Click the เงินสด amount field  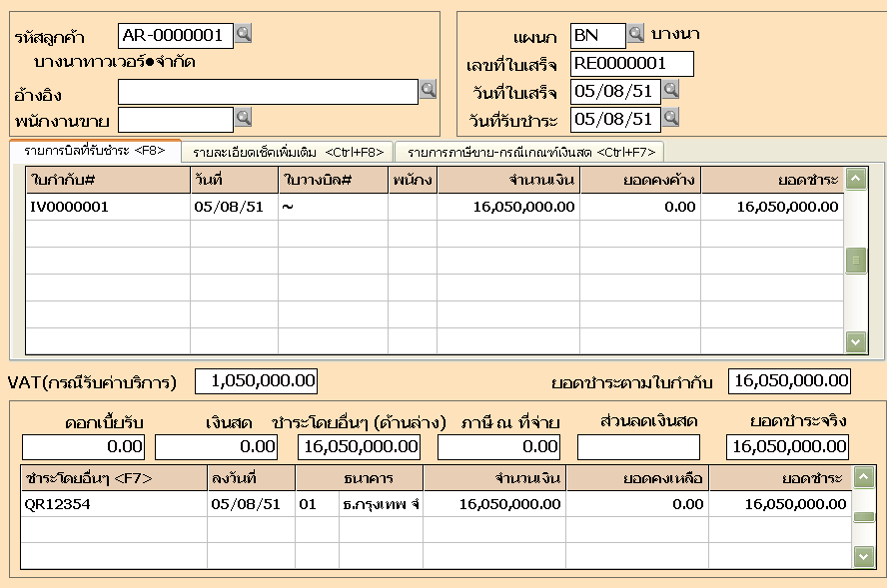pyautogui.click(x=216, y=447)
